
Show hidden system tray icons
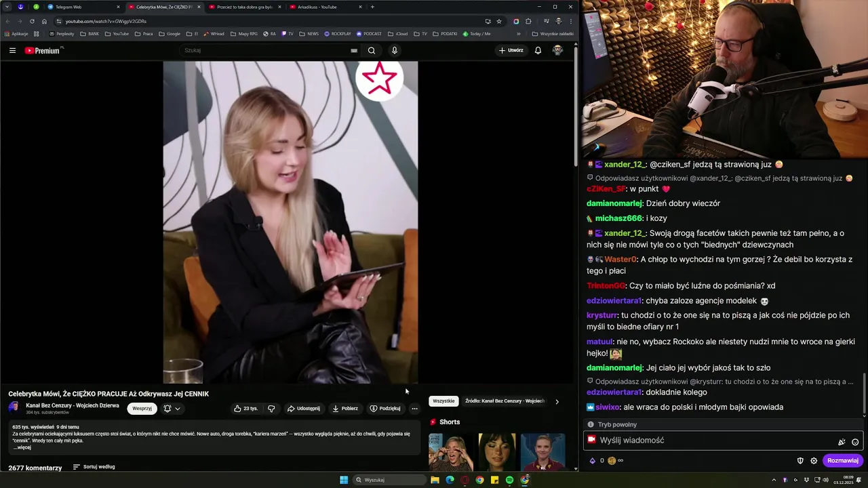pos(774,480)
